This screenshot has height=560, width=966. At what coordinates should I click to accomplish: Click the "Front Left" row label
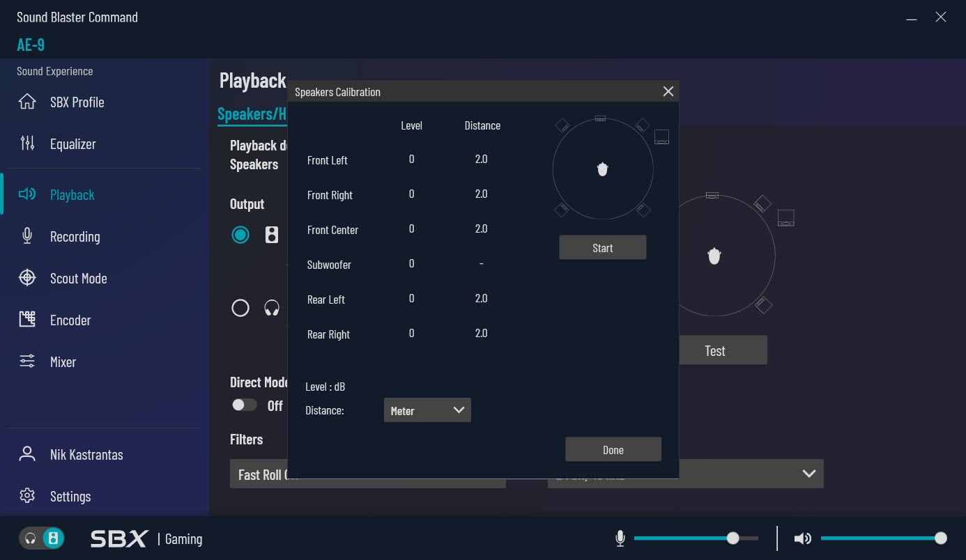point(328,160)
